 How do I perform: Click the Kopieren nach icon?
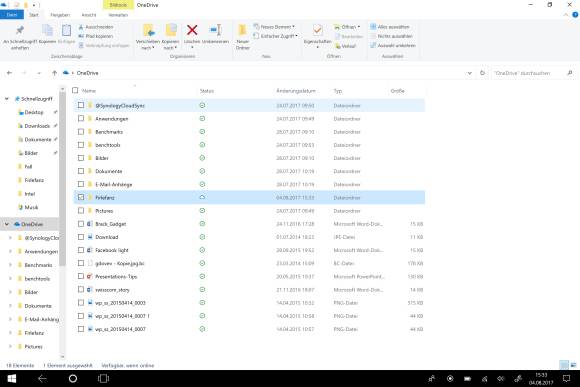(171, 30)
